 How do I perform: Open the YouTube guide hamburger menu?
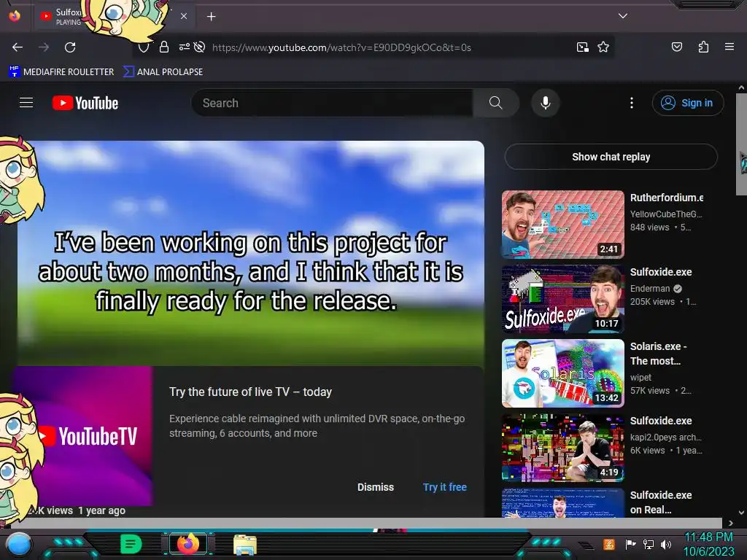coord(26,102)
